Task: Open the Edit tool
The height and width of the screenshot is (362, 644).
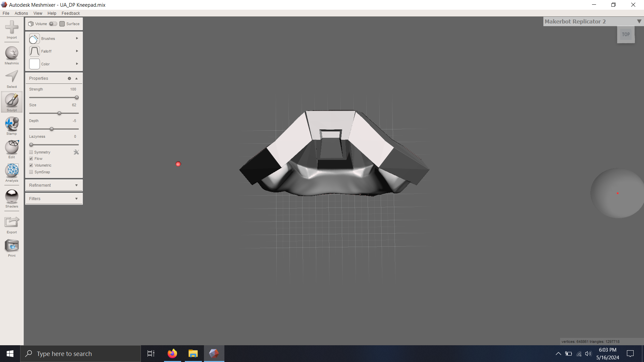Action: pyautogui.click(x=12, y=149)
